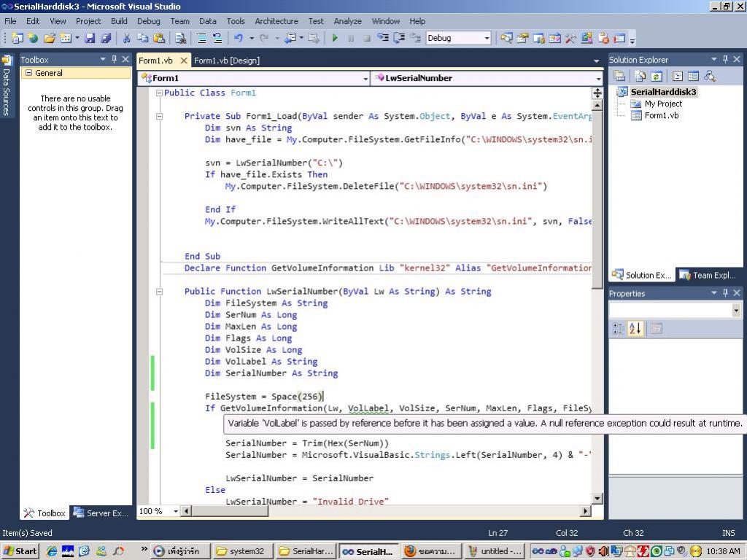The width and height of the screenshot is (747, 560).
Task: Toggle auto-hide pin on Toolbox panel
Action: [114, 59]
